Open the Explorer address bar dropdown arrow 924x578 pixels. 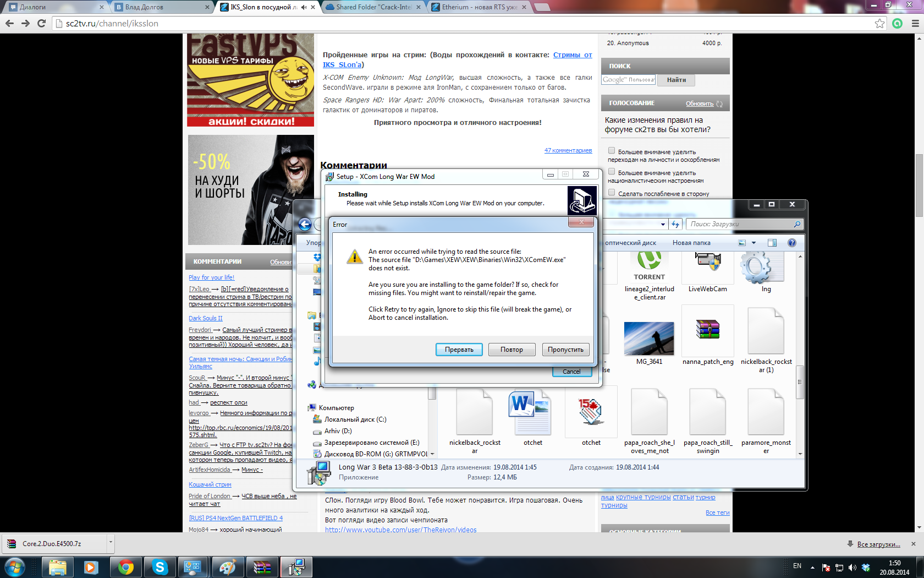point(663,224)
